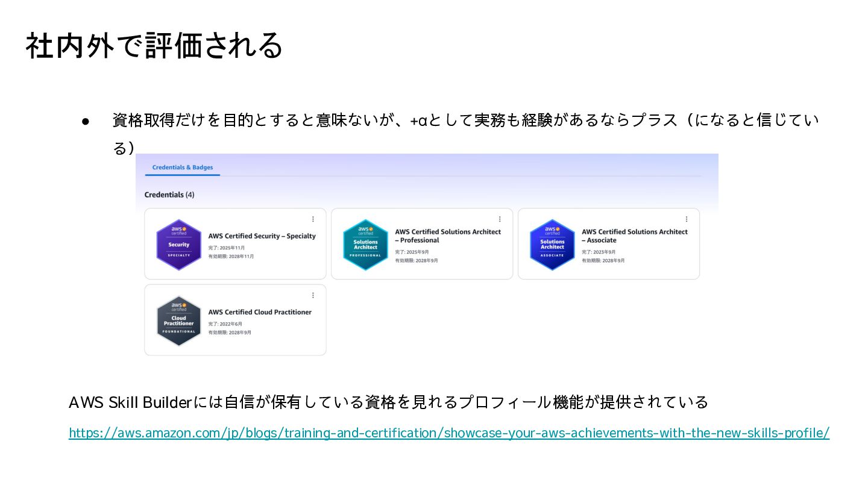868x488 pixels.
Task: Open the three-dot menu on the Cloud Practitioner card
Action: click(x=313, y=295)
